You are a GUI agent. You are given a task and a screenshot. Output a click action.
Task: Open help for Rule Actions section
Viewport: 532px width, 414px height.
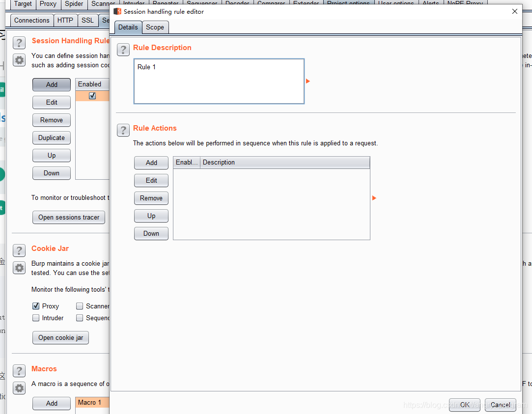(x=123, y=130)
